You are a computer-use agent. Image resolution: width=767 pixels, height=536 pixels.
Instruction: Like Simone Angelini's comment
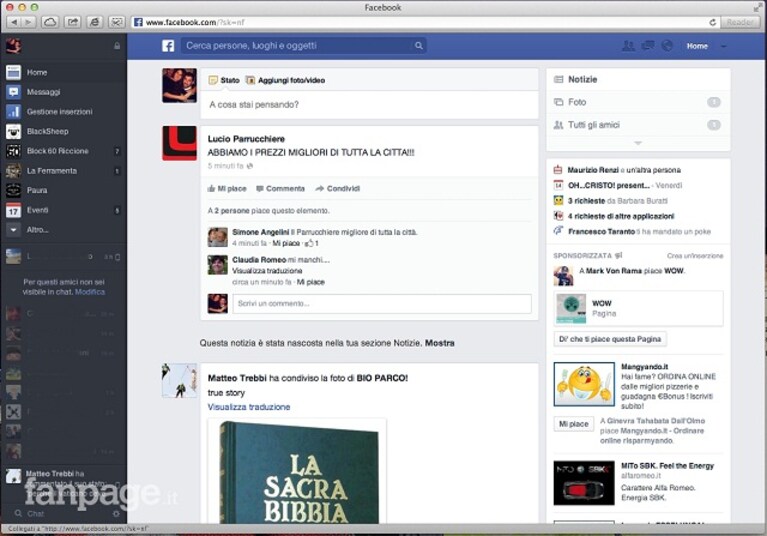pyautogui.click(x=286, y=243)
